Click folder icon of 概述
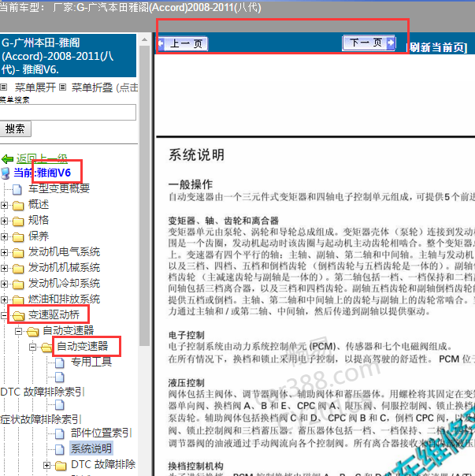Screen dimensions: 475x476 pyautogui.click(x=18, y=206)
